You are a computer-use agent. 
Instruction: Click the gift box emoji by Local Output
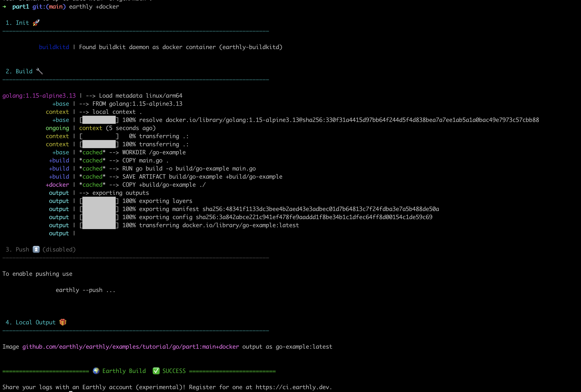[63, 322]
